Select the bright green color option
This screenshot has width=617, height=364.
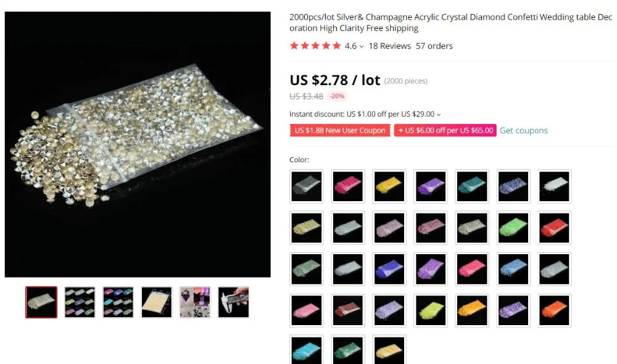pos(513,228)
